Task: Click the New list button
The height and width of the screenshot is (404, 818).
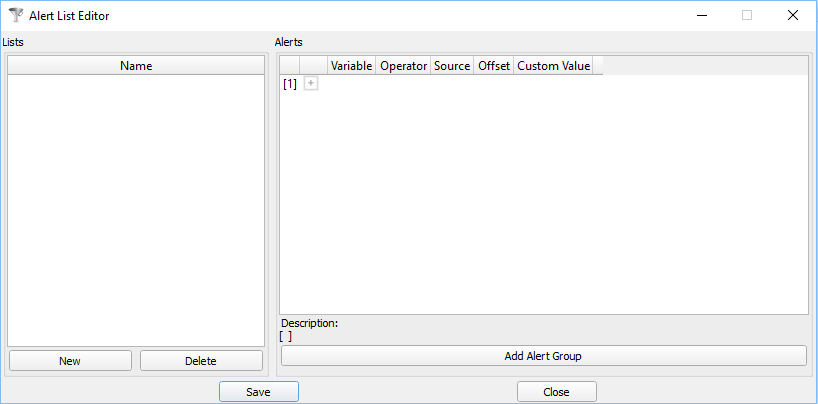Action: click(x=70, y=361)
